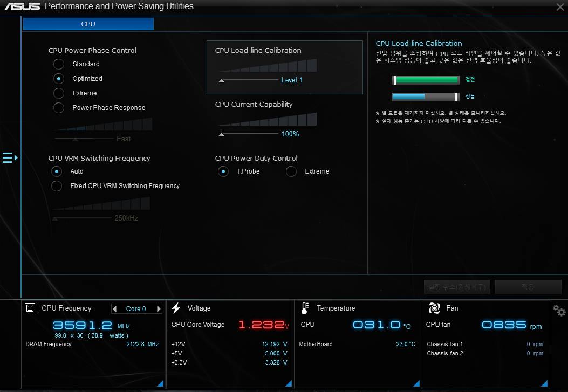Adjust CPU Load-line Calibration slider handle

(221, 81)
